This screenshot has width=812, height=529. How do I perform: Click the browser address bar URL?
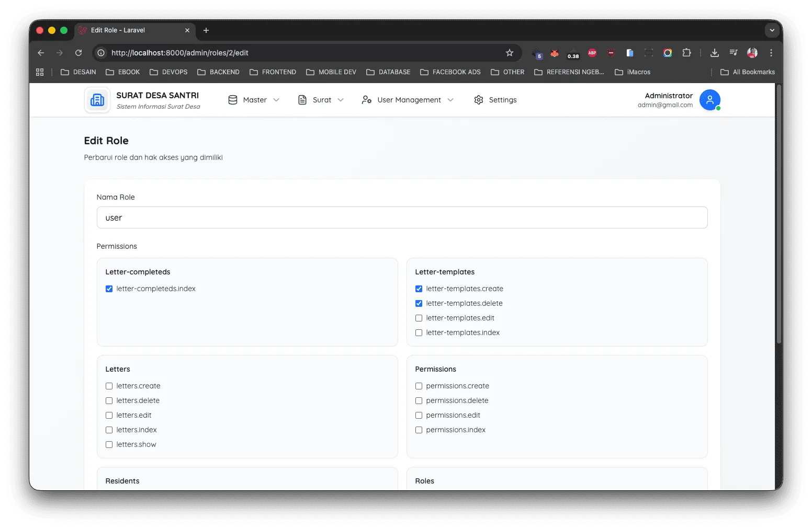click(179, 53)
